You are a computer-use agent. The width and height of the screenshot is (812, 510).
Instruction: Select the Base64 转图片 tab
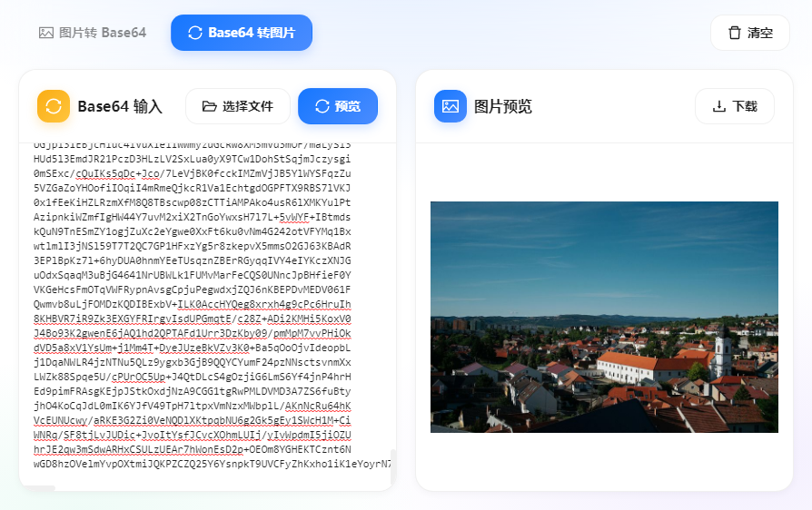tap(242, 33)
